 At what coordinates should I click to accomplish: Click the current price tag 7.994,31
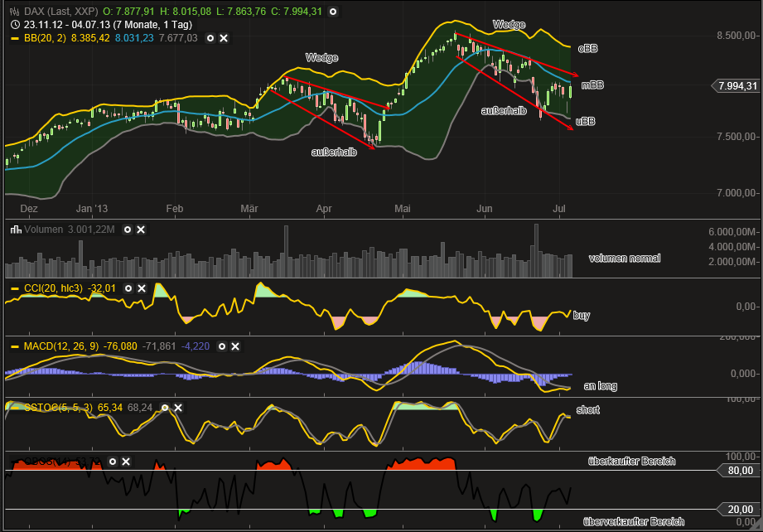coord(736,86)
